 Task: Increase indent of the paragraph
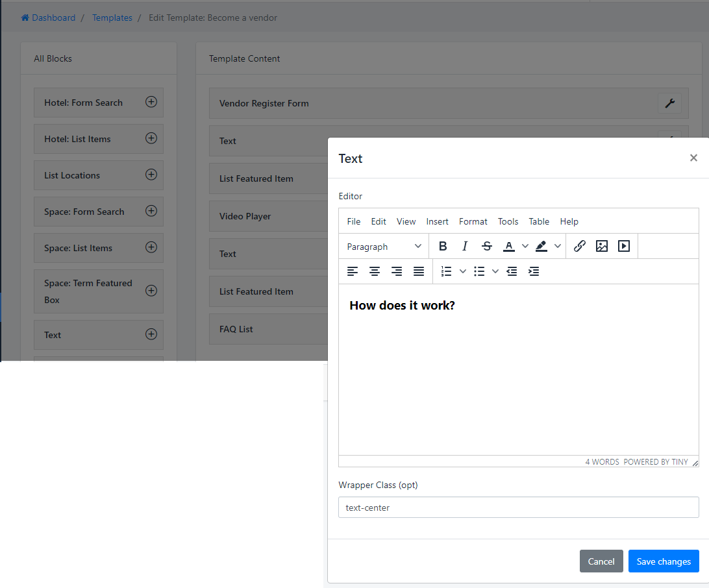coord(534,271)
